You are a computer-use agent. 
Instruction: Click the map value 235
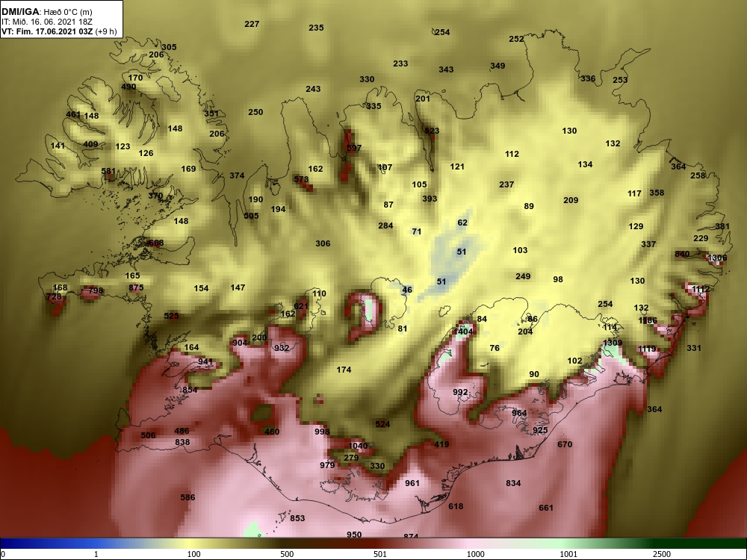[316, 28]
